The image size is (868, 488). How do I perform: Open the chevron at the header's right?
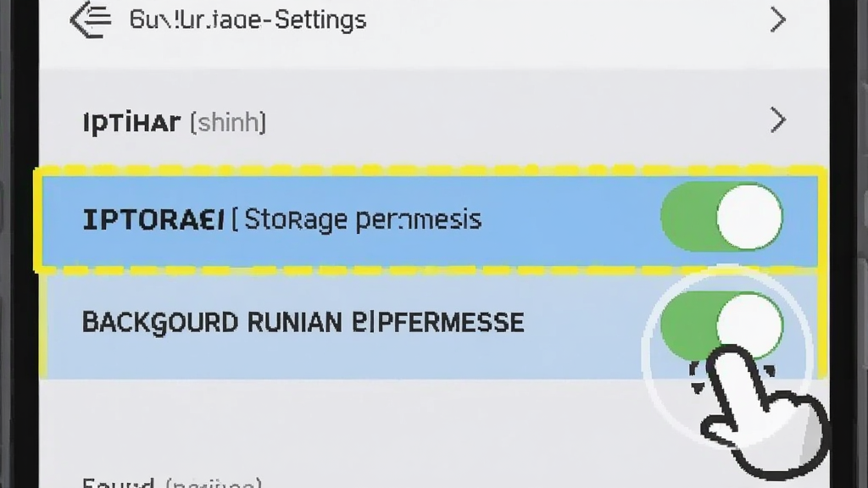778,20
